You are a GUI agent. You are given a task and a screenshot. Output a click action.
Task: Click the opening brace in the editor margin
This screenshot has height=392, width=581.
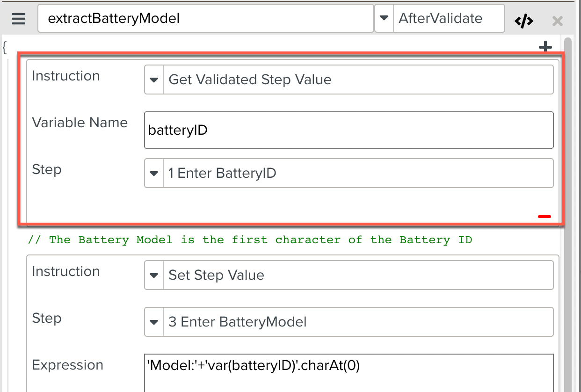[4, 47]
